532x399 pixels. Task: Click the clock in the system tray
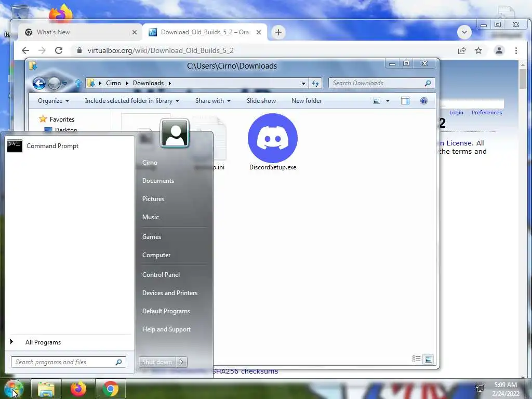[x=506, y=389]
